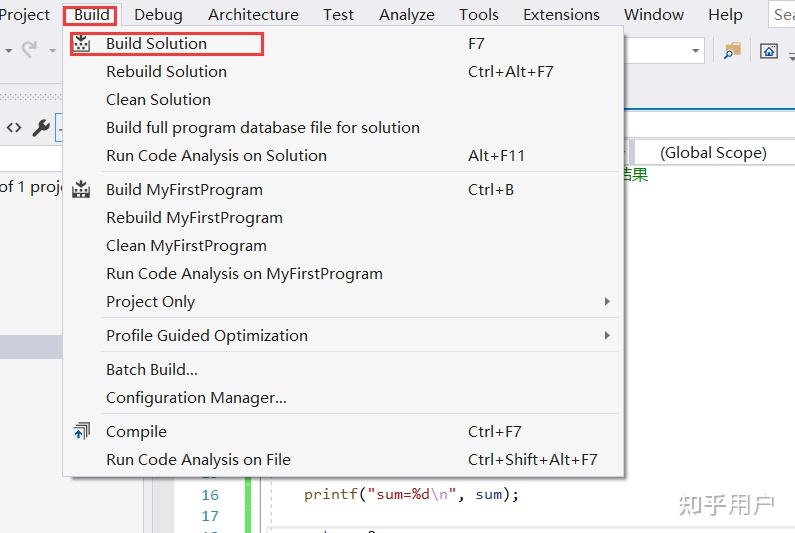The height and width of the screenshot is (533, 795).
Task: Open the toolbar combo box dropdown arrow
Action: point(696,51)
